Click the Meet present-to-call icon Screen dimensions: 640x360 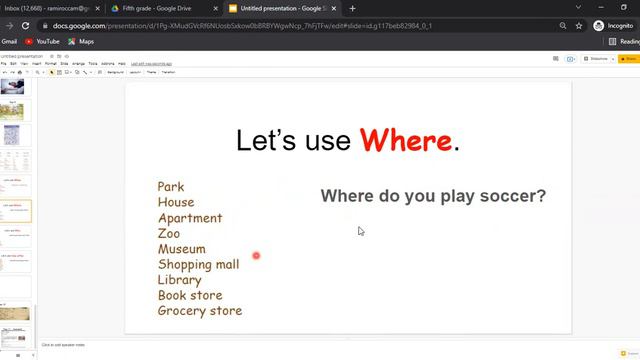click(x=570, y=59)
